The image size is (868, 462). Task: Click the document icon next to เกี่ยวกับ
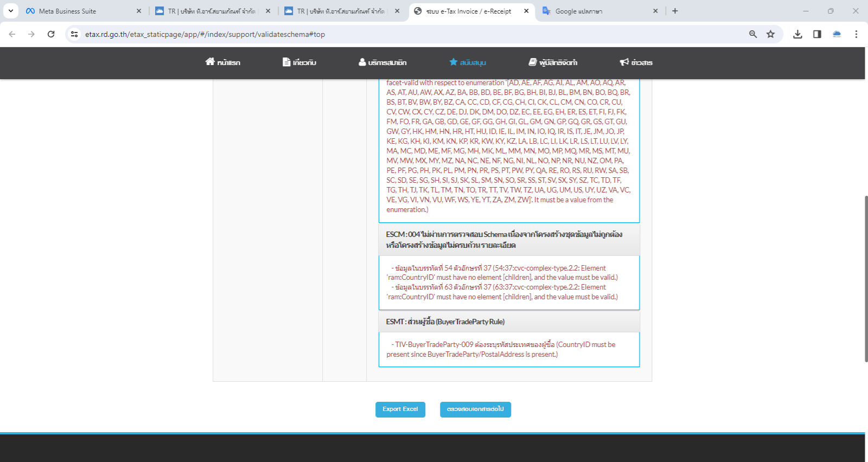[x=286, y=62]
